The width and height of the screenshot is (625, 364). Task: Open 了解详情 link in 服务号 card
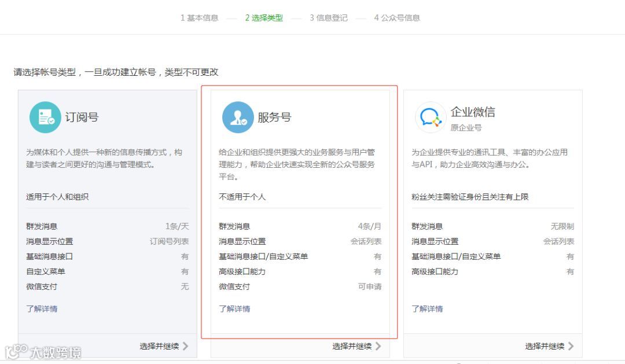[234, 308]
